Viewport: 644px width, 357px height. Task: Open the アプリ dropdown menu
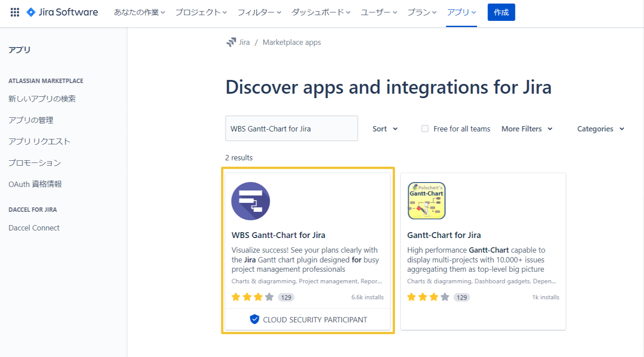coord(462,12)
